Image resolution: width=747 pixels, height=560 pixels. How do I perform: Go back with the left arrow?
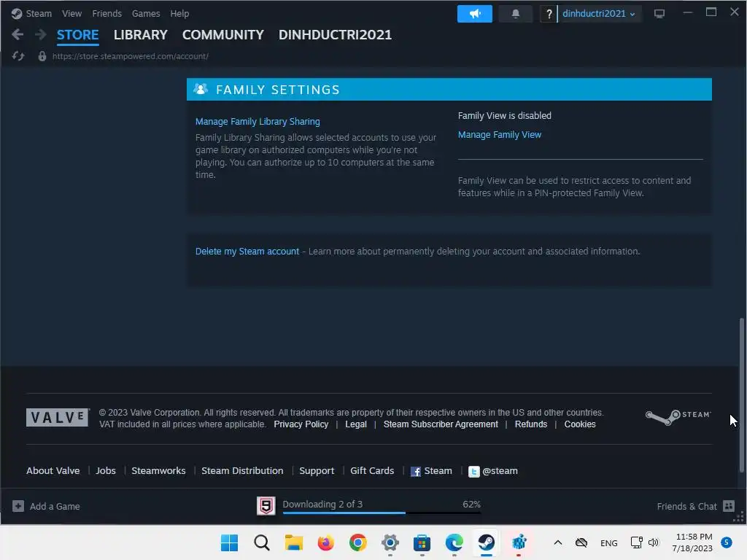[x=18, y=34]
